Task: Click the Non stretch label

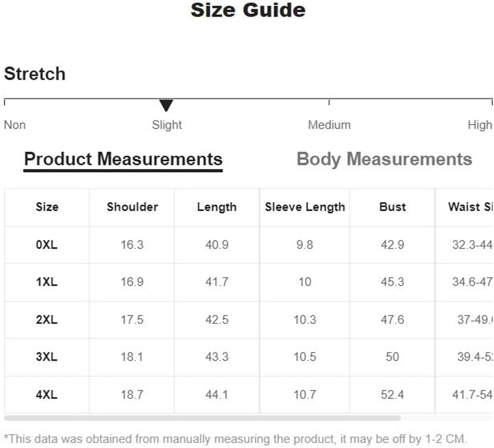Action: [x=15, y=125]
